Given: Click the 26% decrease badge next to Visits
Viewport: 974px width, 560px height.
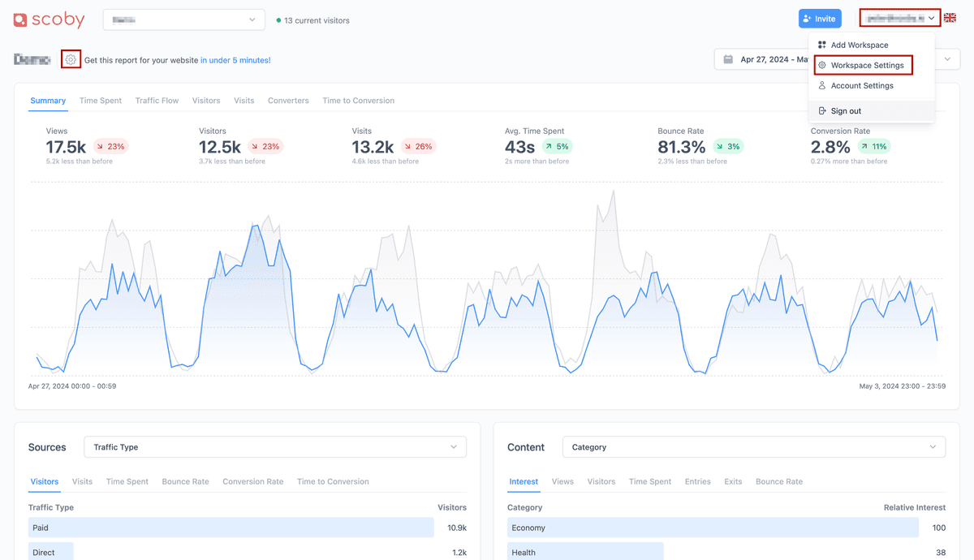Looking at the screenshot, I should [419, 147].
